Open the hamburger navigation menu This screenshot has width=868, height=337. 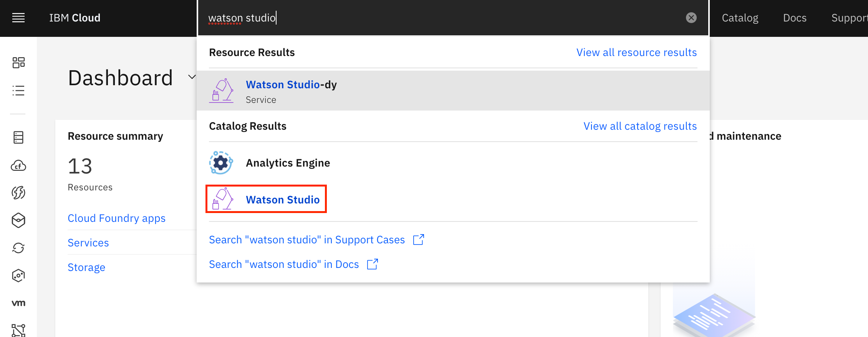pyautogui.click(x=18, y=18)
